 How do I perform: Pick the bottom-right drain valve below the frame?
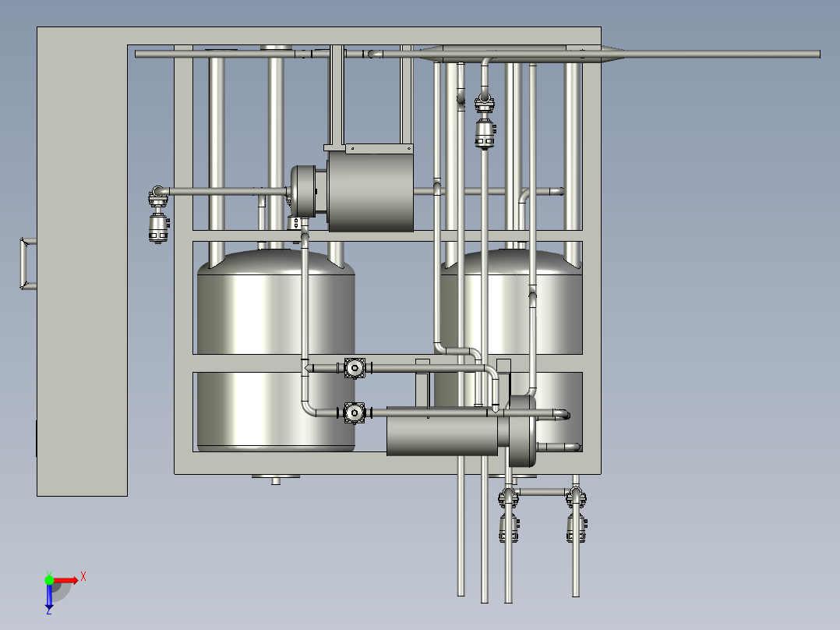click(x=576, y=515)
